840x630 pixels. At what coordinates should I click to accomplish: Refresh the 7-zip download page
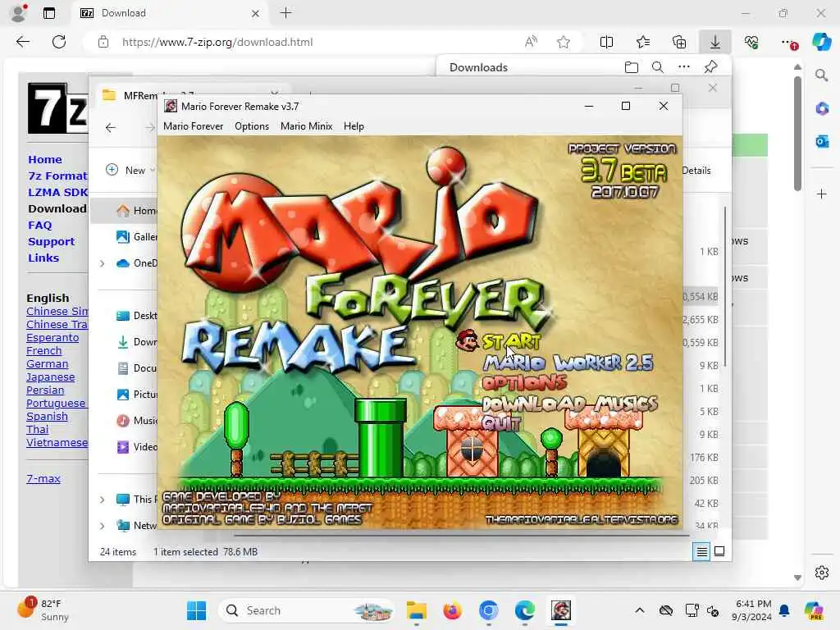tap(59, 42)
